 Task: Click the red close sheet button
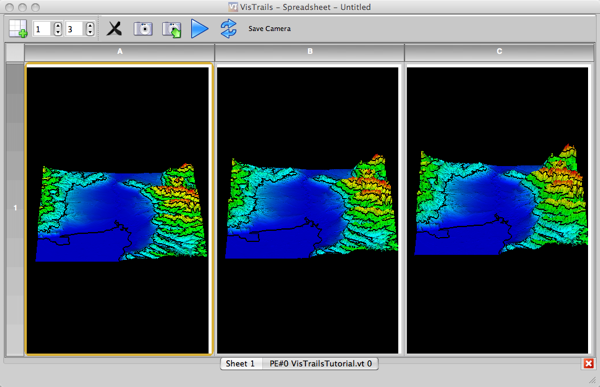pyautogui.click(x=589, y=364)
